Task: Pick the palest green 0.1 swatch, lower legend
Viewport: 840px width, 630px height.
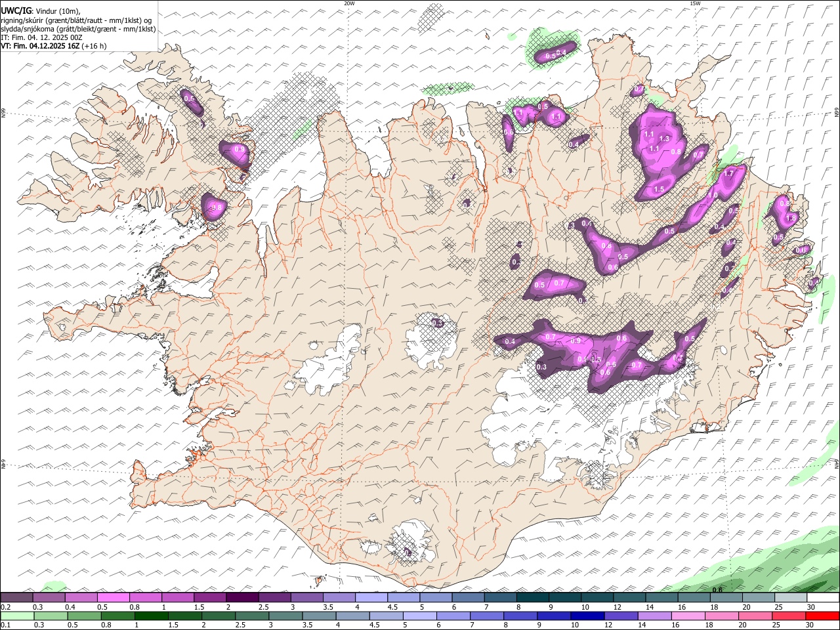Action: click(x=17, y=616)
